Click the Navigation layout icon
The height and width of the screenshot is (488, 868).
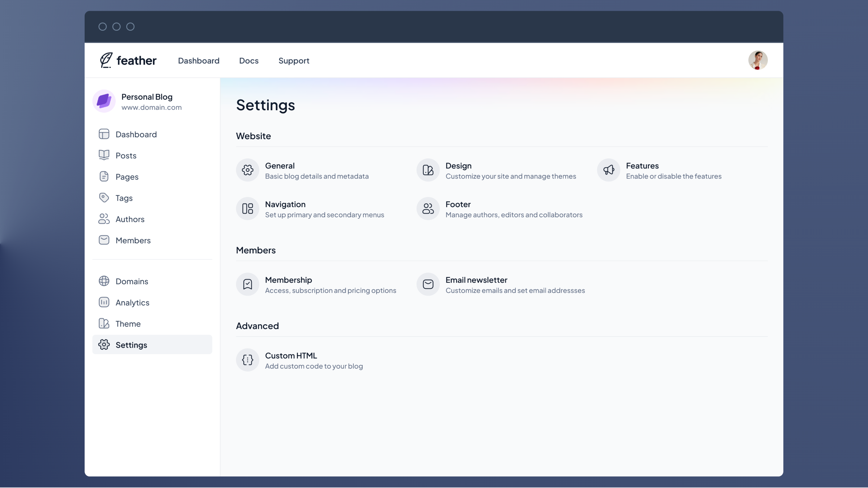pos(247,209)
